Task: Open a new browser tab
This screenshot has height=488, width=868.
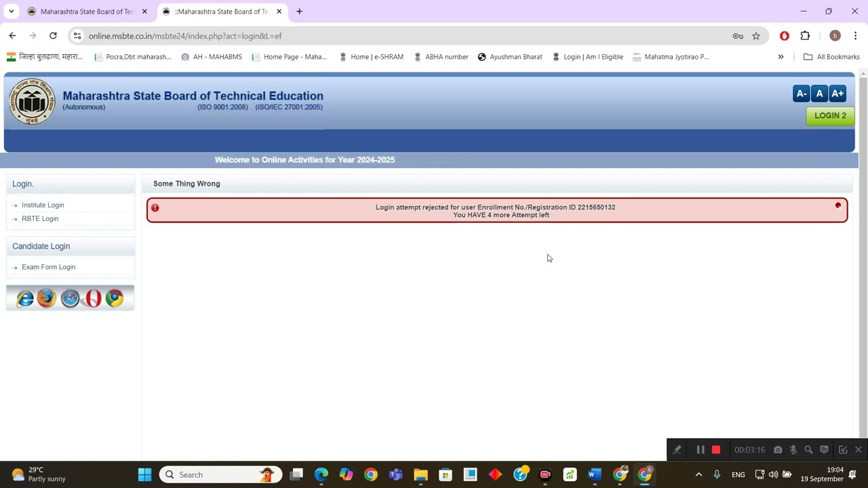Action: [299, 12]
